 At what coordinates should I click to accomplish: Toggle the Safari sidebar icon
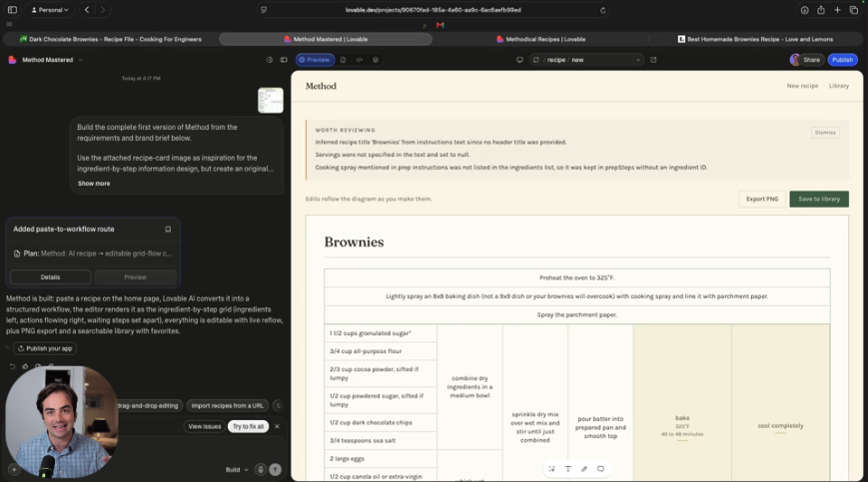pyautogui.click(x=12, y=10)
